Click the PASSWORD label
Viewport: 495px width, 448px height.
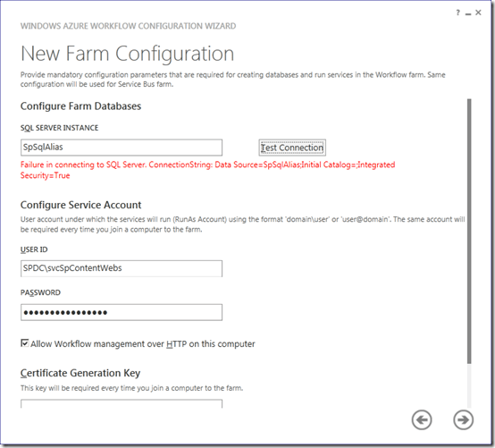[x=40, y=292]
